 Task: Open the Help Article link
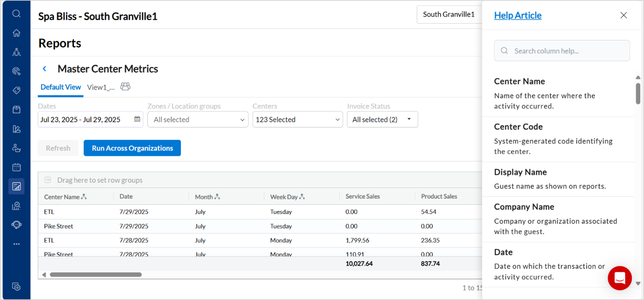pos(518,16)
